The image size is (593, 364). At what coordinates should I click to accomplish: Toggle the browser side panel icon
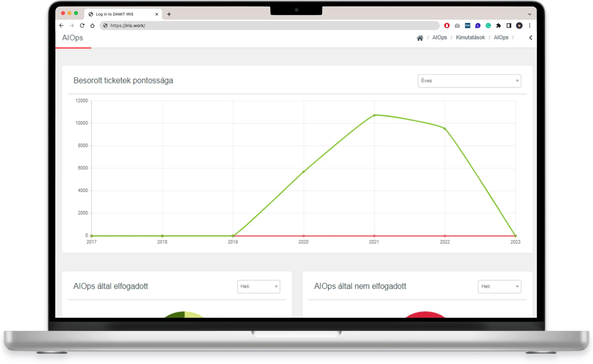click(509, 26)
